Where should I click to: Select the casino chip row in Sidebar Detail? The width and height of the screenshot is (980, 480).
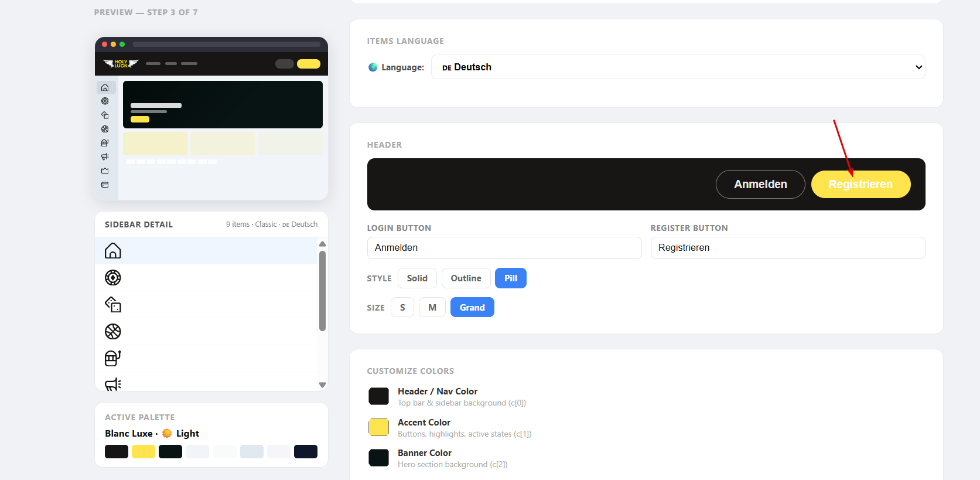[206, 278]
